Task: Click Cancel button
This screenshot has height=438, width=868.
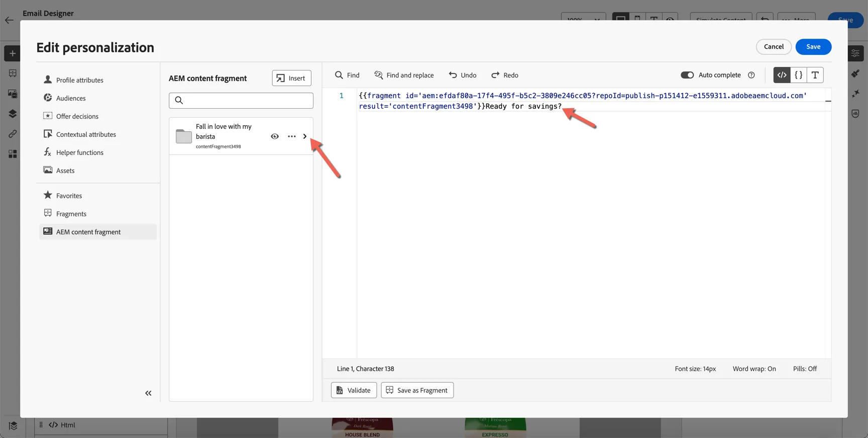Action: click(x=774, y=47)
